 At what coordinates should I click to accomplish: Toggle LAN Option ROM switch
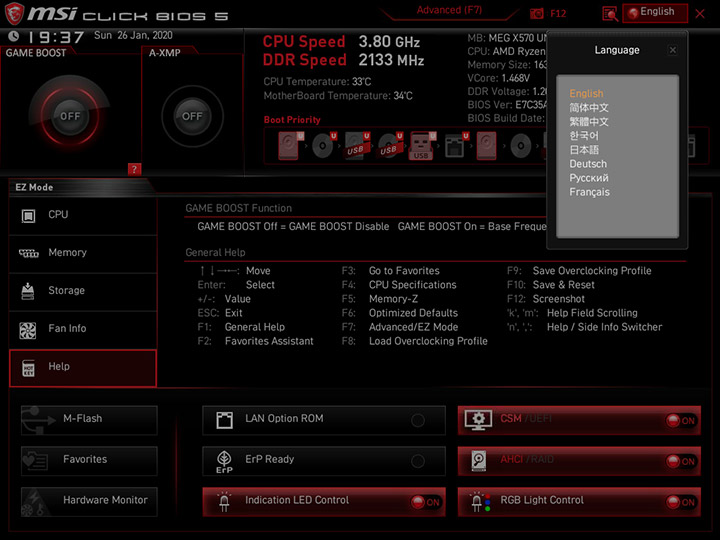pyautogui.click(x=418, y=420)
